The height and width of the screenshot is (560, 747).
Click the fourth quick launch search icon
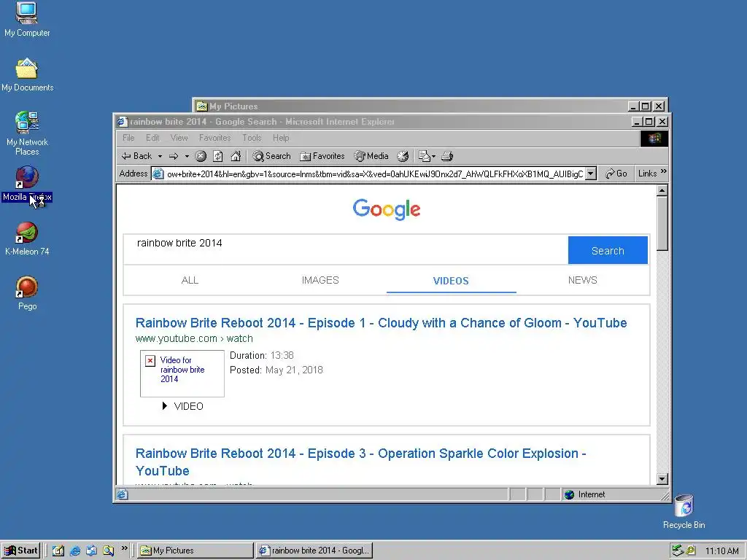[108, 551]
